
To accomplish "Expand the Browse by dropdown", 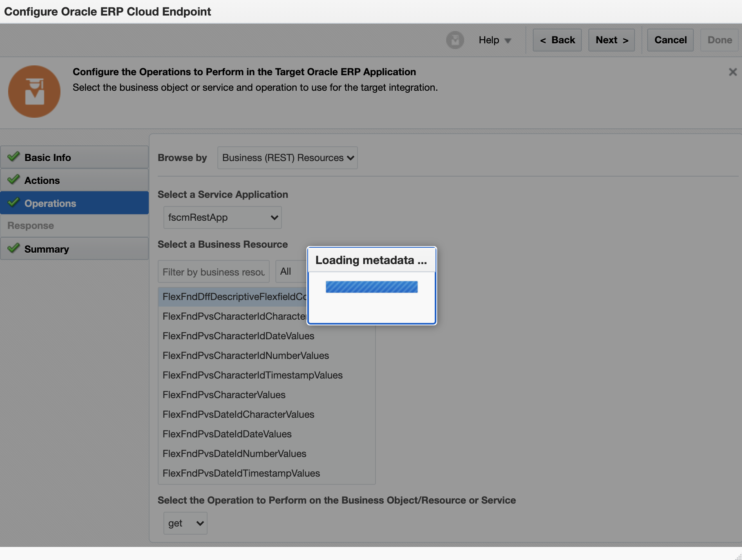I will [287, 158].
